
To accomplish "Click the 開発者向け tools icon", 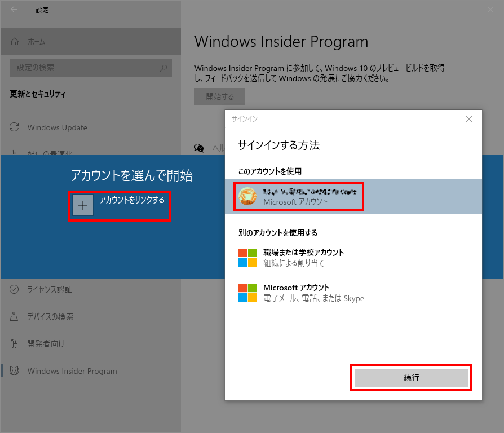I will pos(14,343).
